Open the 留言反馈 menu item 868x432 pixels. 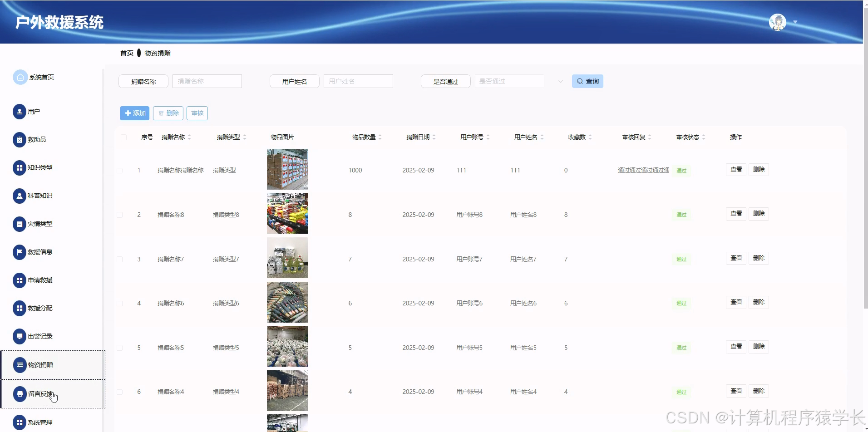[53, 394]
